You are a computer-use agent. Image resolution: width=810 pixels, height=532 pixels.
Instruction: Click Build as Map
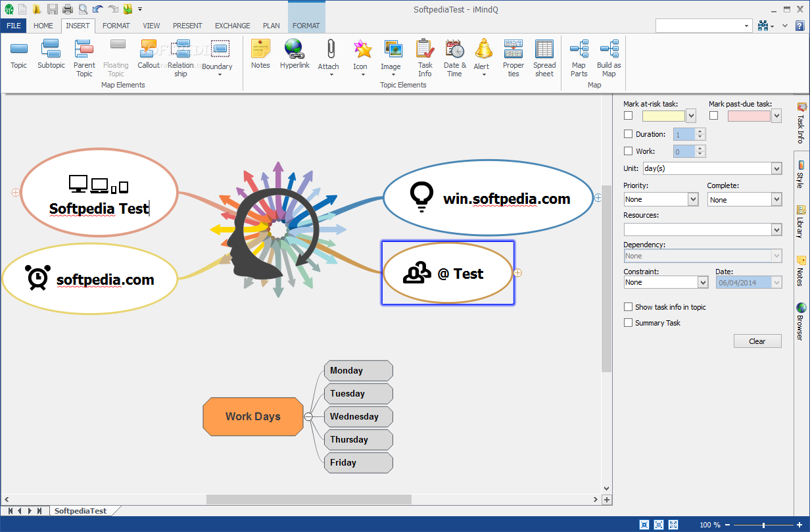609,58
